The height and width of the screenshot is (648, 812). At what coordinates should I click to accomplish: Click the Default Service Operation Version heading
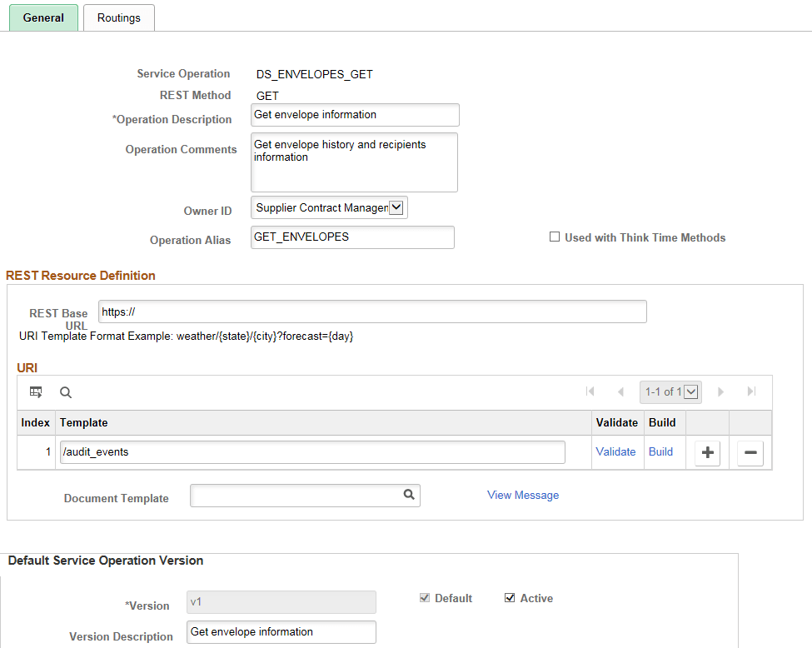[106, 561]
